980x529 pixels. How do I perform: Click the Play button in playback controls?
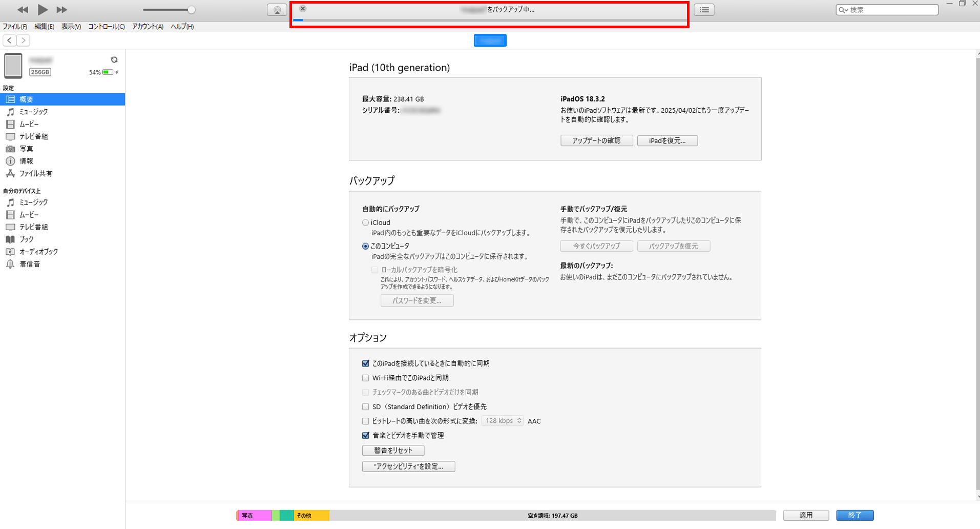pos(43,10)
